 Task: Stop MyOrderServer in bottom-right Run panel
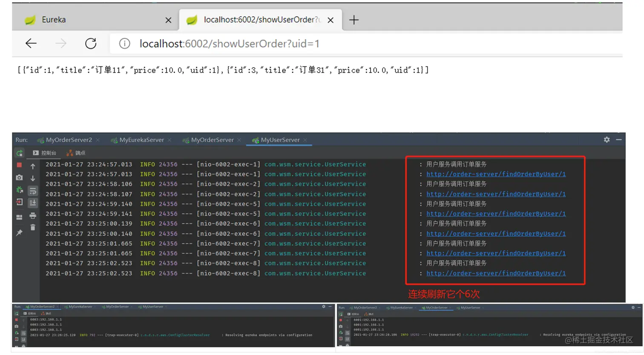[x=340, y=320]
